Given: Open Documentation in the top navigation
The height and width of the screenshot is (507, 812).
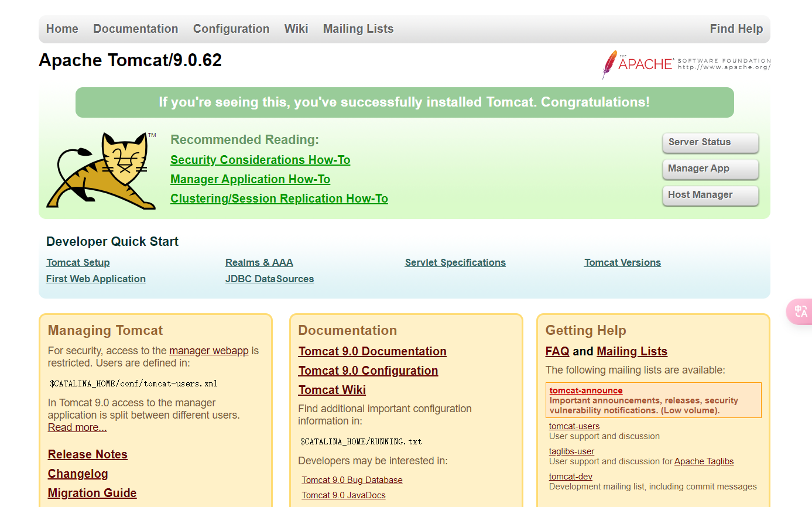Looking at the screenshot, I should [135, 29].
